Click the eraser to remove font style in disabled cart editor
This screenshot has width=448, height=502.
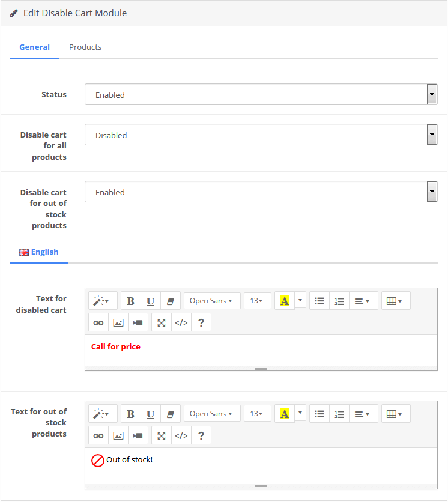coord(171,301)
